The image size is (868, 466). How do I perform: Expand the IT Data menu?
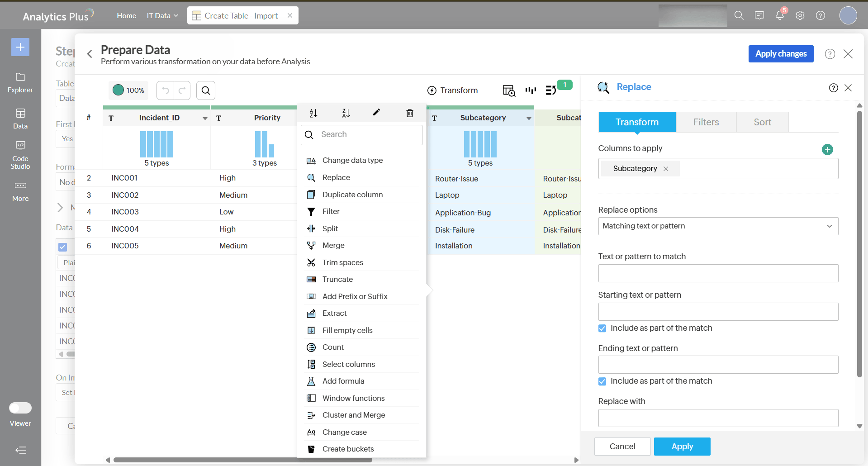(162, 15)
